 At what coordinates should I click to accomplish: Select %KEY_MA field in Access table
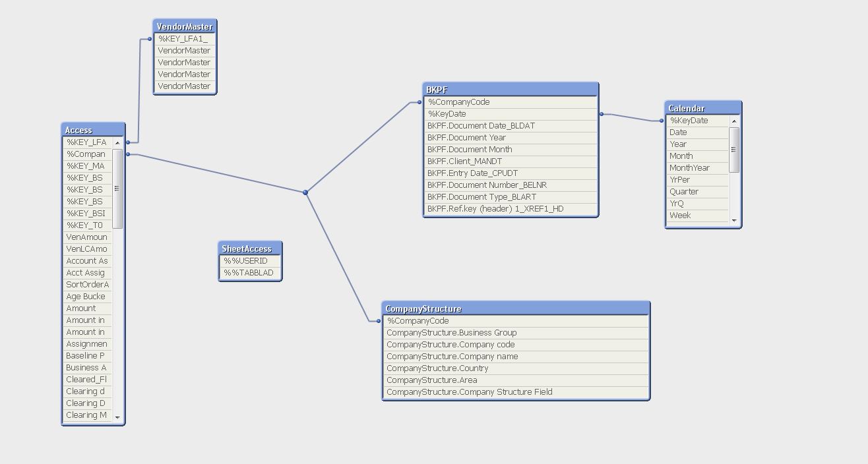click(88, 166)
